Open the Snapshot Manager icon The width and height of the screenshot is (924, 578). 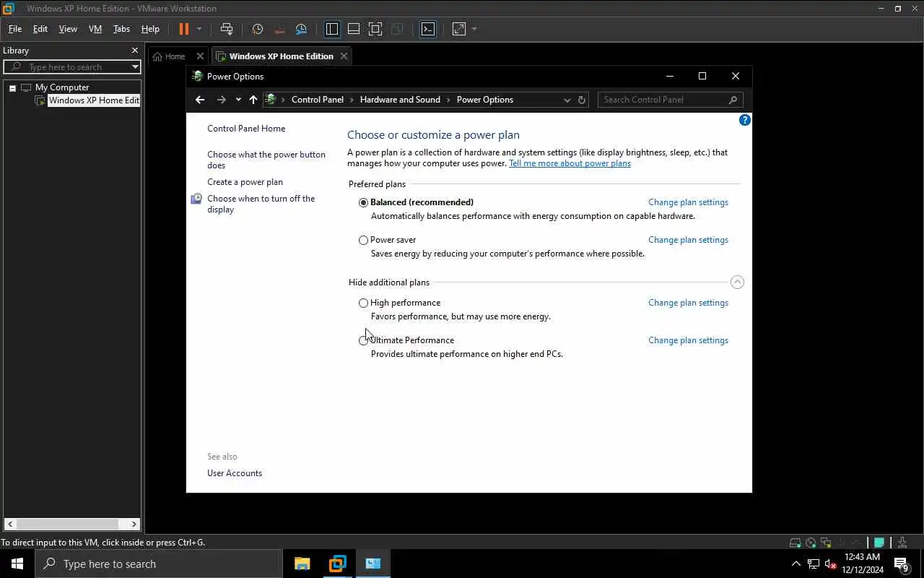click(301, 29)
